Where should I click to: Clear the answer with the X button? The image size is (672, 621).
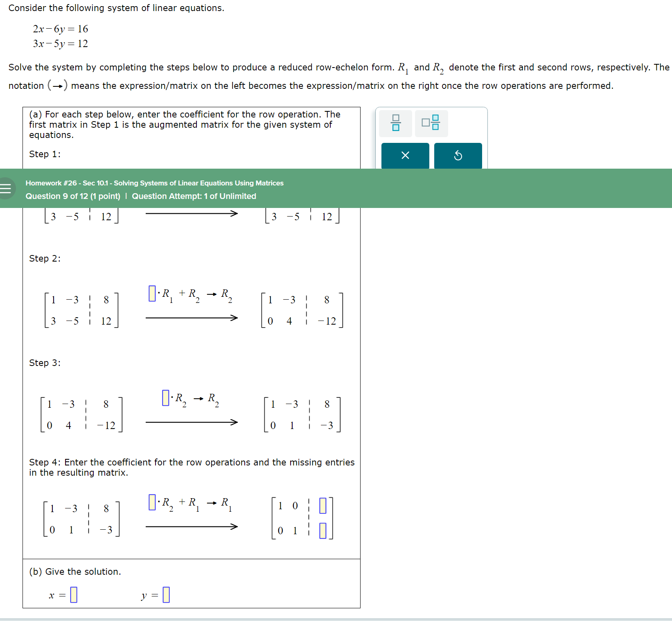(x=405, y=156)
